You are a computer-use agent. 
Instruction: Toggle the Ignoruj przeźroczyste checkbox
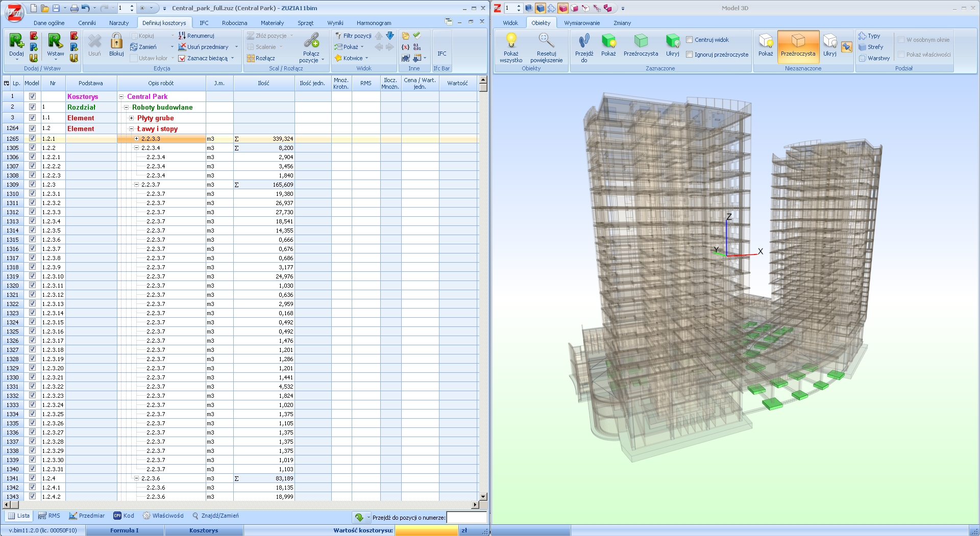[x=690, y=55]
